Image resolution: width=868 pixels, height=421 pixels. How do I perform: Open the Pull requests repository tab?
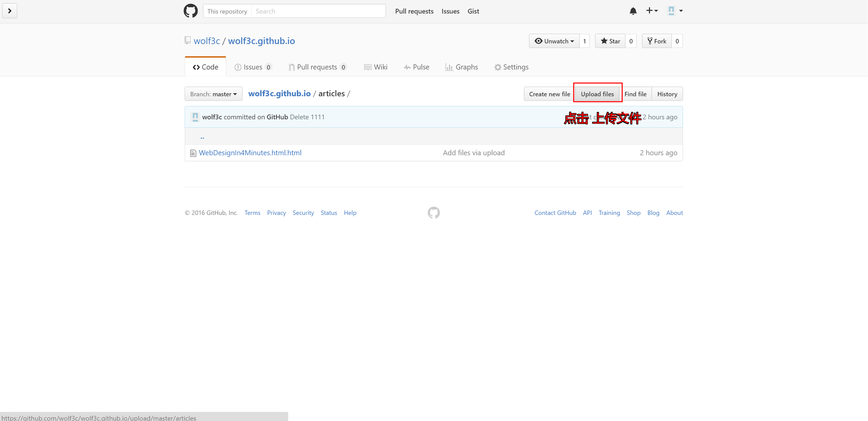[317, 67]
